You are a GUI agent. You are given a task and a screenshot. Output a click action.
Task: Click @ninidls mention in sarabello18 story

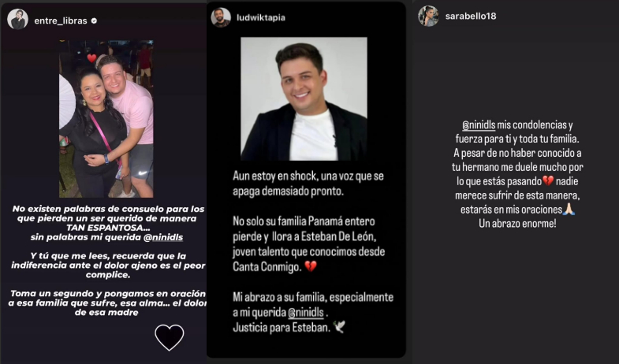pos(479,125)
